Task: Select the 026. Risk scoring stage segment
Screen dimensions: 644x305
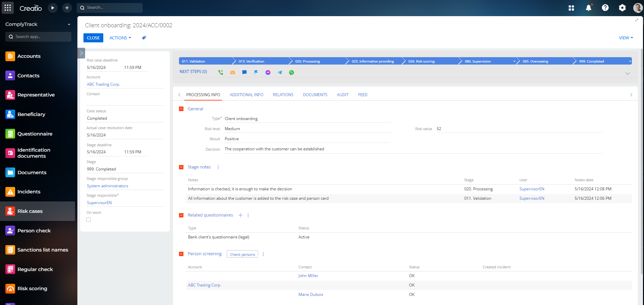Action: [422, 61]
